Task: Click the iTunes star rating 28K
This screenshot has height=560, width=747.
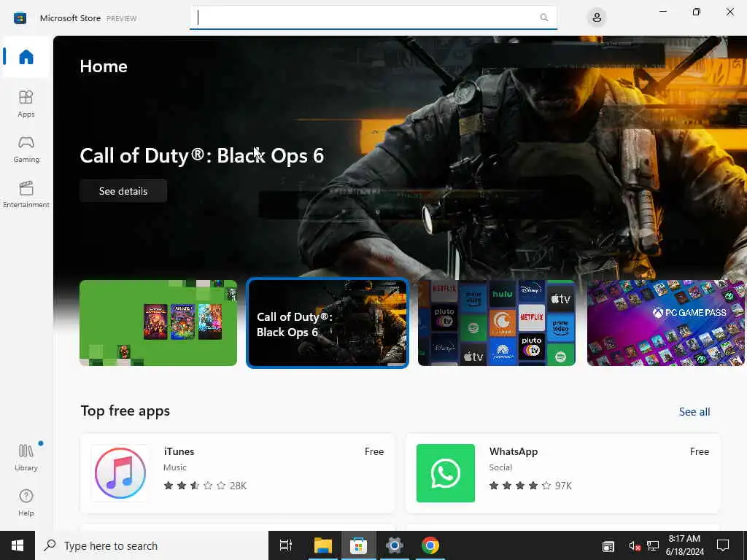Action: coord(205,486)
